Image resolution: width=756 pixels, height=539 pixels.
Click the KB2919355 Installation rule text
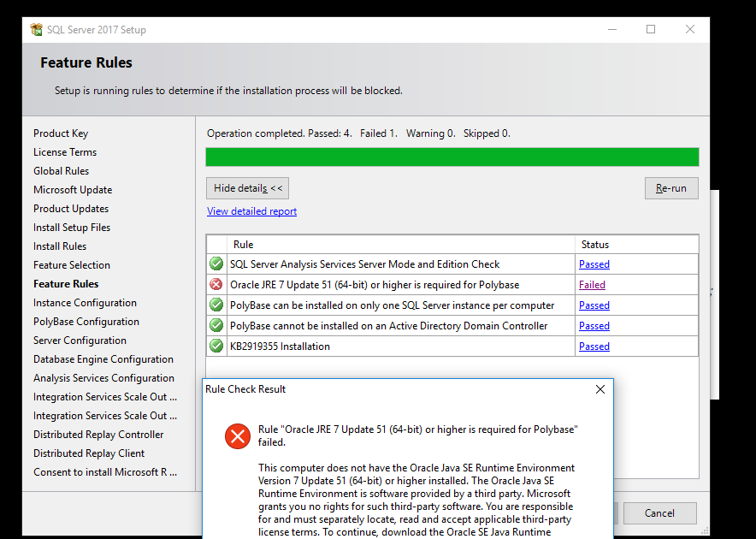(281, 346)
